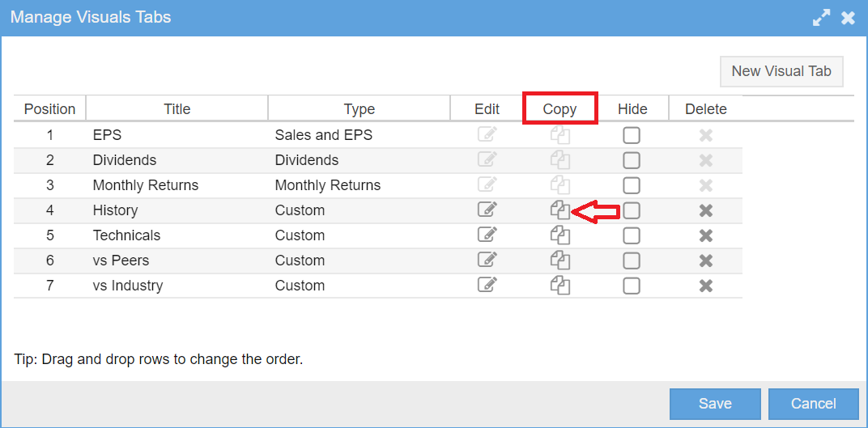868x428 pixels.
Task: Save the visual tabs changes
Action: click(x=715, y=404)
